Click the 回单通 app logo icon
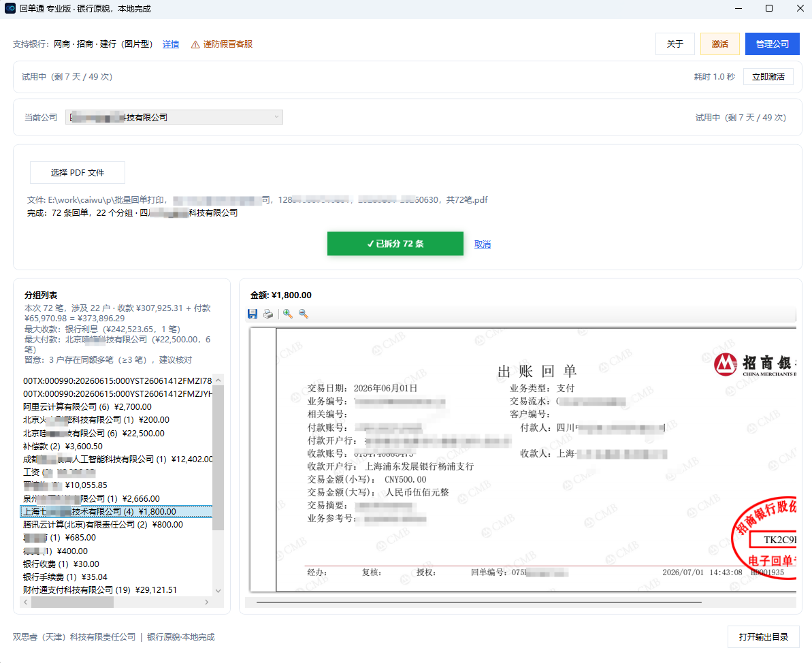The image size is (812, 663). (x=10, y=8)
